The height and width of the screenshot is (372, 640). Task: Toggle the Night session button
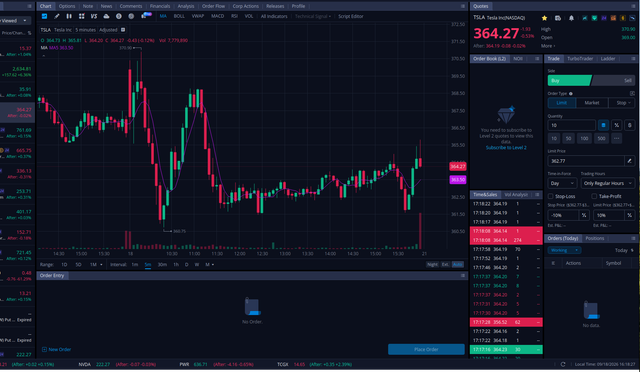tap(432, 265)
